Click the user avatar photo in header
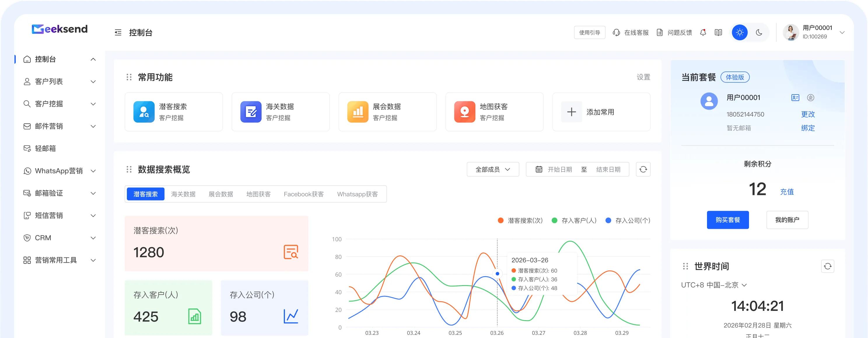This screenshot has width=868, height=338. point(790,32)
